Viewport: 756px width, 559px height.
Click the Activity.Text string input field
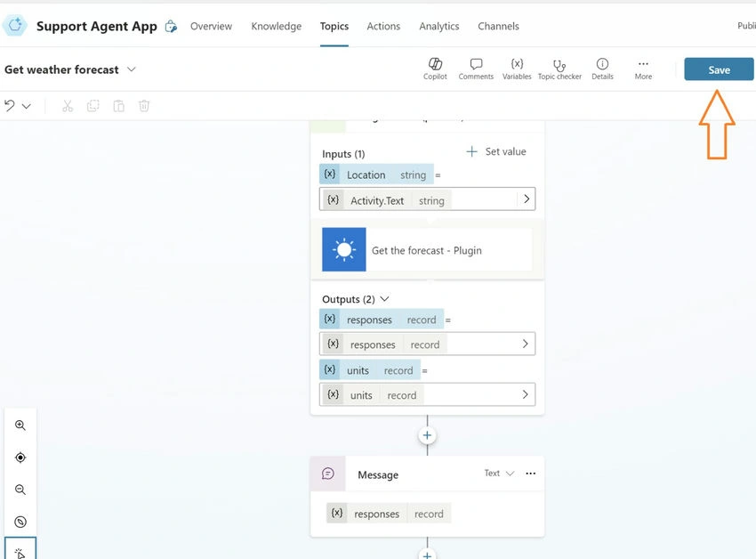pyautogui.click(x=427, y=198)
